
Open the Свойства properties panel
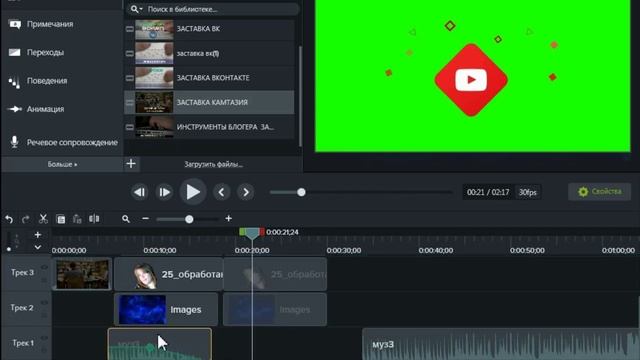pos(600,191)
